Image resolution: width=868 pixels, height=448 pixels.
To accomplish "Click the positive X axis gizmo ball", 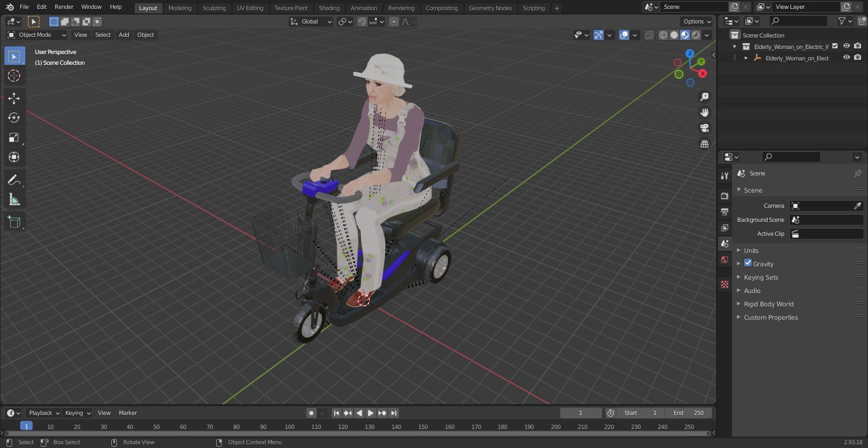I will 702,74.
